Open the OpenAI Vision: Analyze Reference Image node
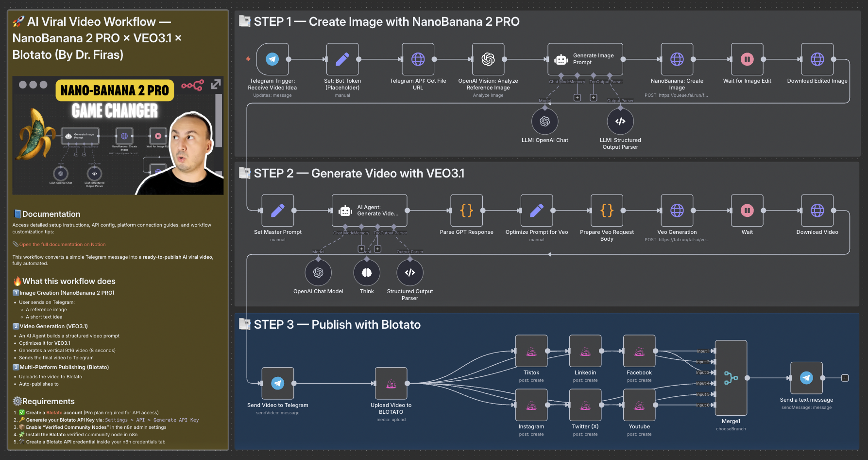868x460 pixels. [488, 59]
